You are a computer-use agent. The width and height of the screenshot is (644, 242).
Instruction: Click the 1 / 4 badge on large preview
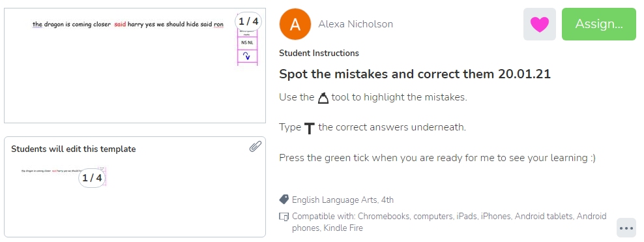pyautogui.click(x=249, y=22)
